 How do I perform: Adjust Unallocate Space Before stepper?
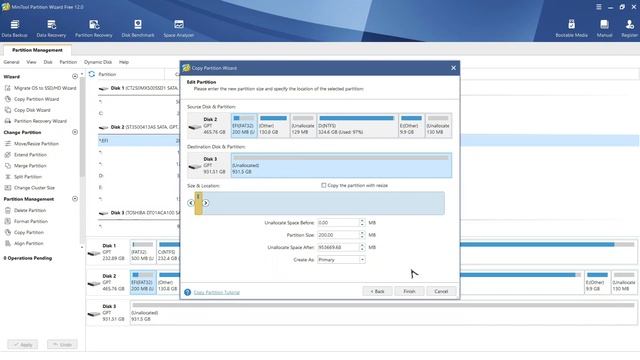(362, 222)
